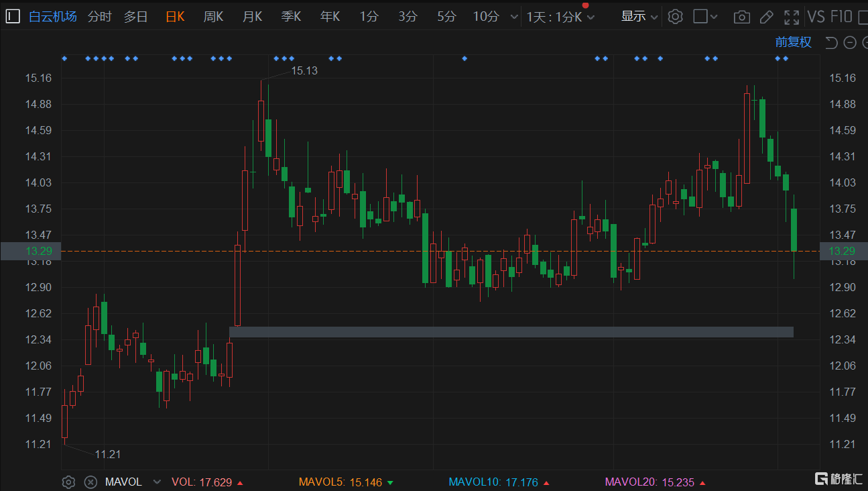This screenshot has height=491, width=868.
Task: Toggle the left sidebar panel icon
Action: [13, 17]
